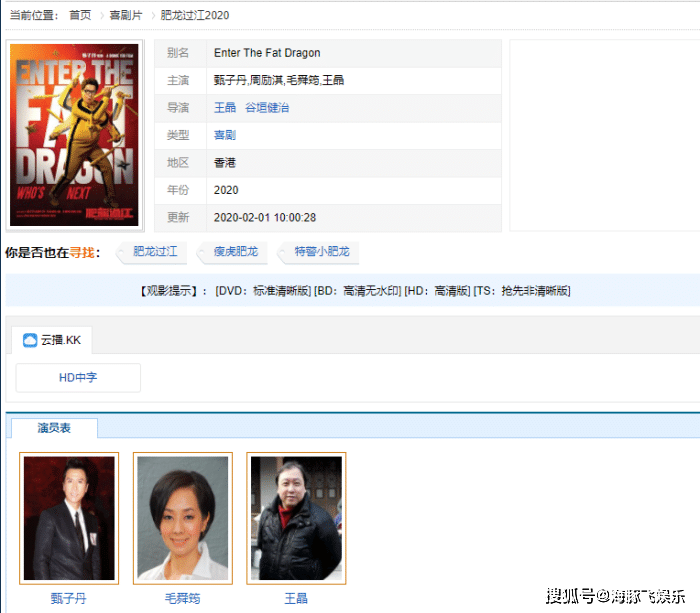Click the 毛舜筠 name link
The height and width of the screenshot is (613, 700).
pyautogui.click(x=182, y=598)
